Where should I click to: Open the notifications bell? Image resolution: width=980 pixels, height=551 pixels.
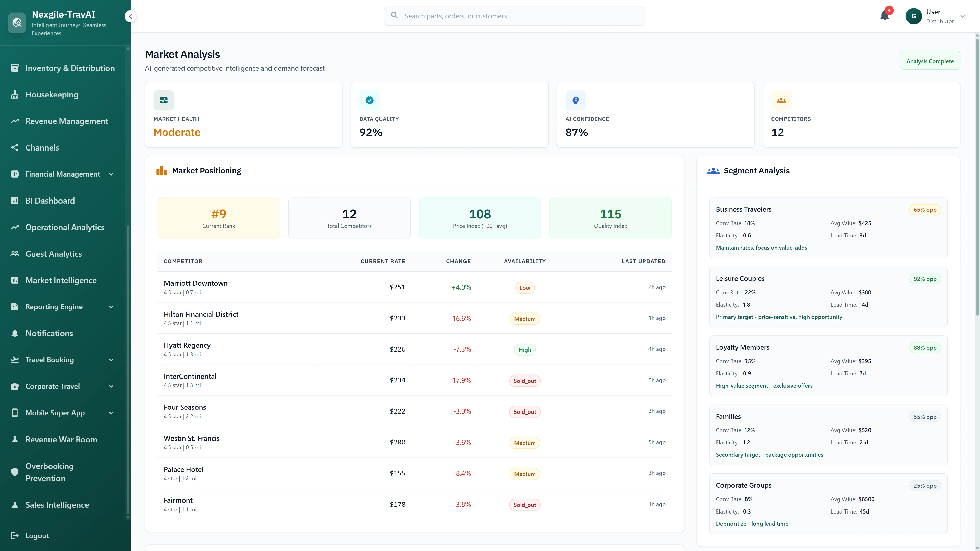[884, 16]
